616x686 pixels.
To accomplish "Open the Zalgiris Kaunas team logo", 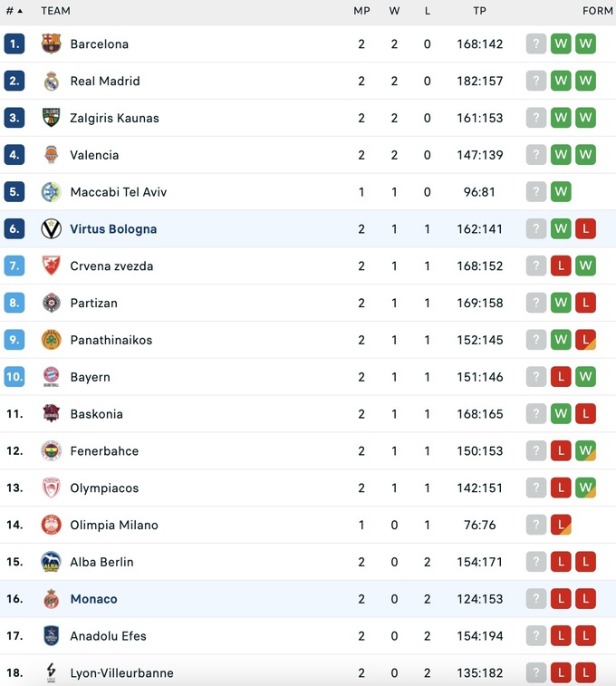I will coord(52,118).
